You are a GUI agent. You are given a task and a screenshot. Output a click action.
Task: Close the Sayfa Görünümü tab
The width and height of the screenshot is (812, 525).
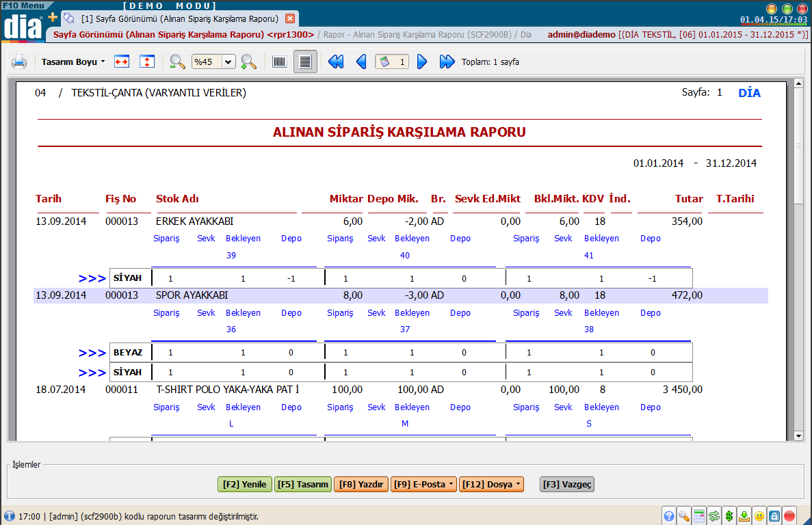(x=290, y=18)
